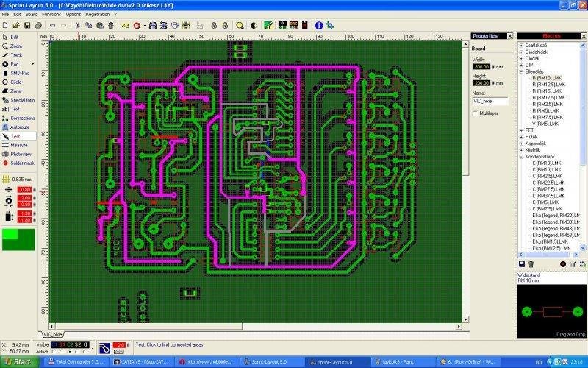Select the fourth active layer radio button
The height and width of the screenshot is (368, 588).
pyautogui.click(x=78, y=352)
